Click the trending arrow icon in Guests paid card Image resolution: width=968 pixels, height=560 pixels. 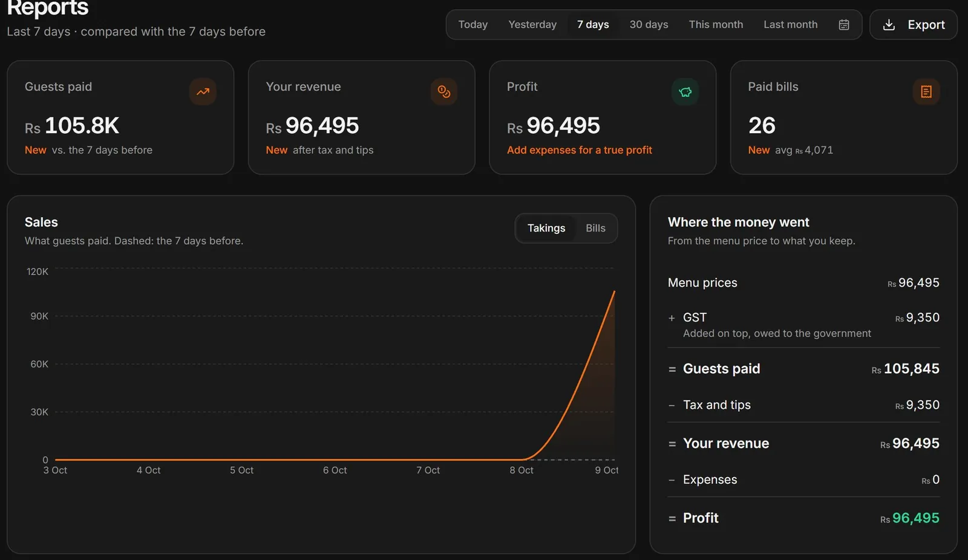203,92
